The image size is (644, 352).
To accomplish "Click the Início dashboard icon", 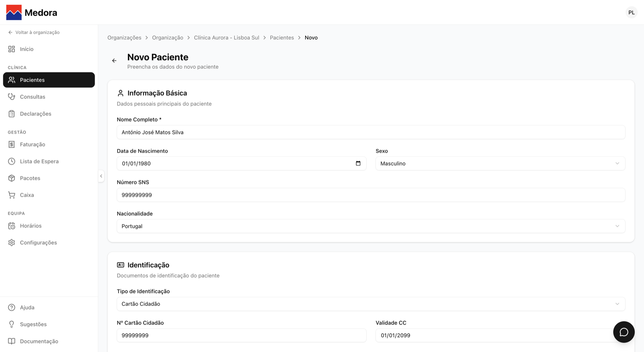I will click(12, 49).
